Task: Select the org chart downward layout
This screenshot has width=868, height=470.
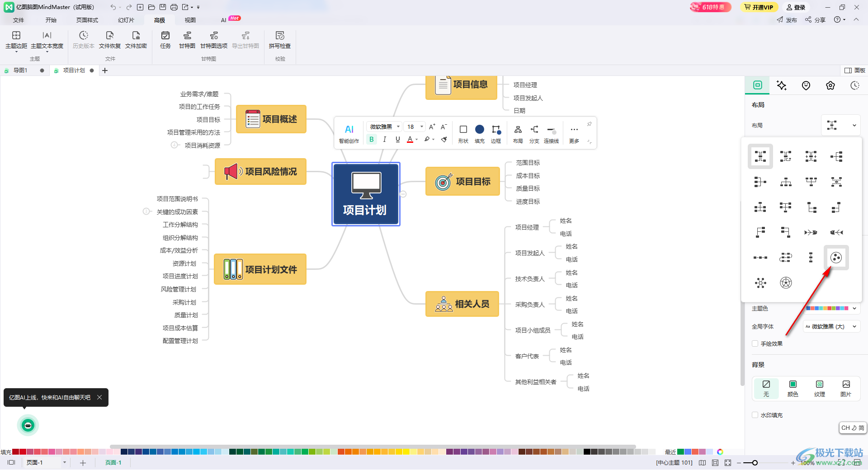Action: tap(786, 182)
